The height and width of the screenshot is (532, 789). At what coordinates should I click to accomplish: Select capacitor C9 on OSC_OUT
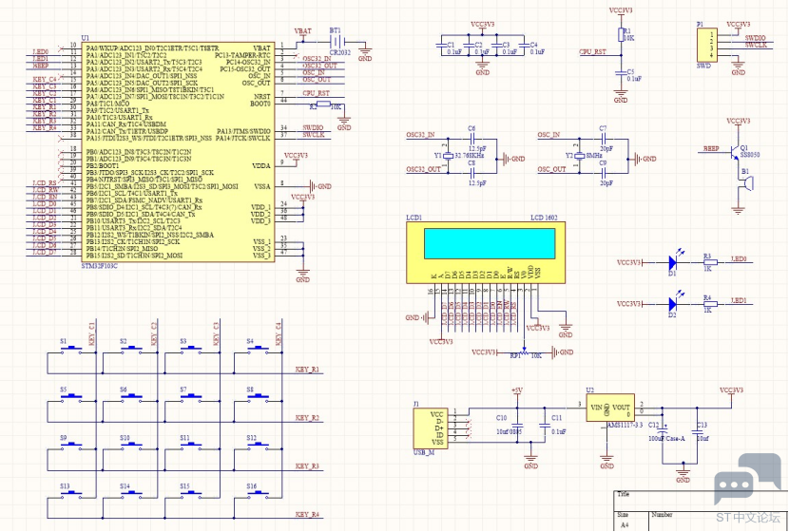604,173
